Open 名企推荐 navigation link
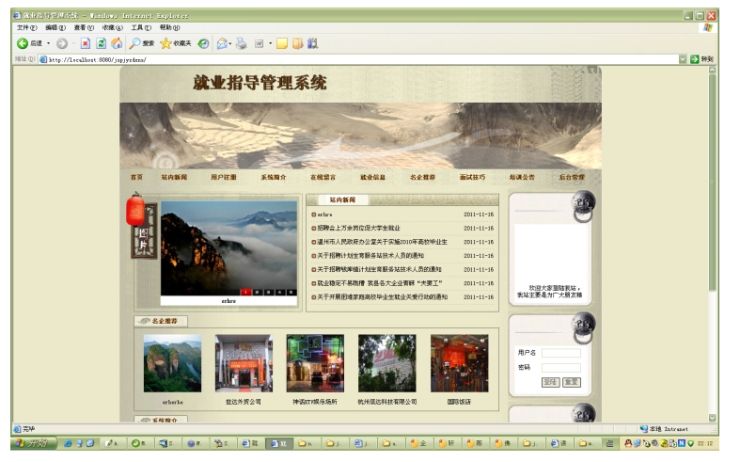This screenshot has width=756, height=462. click(422, 177)
